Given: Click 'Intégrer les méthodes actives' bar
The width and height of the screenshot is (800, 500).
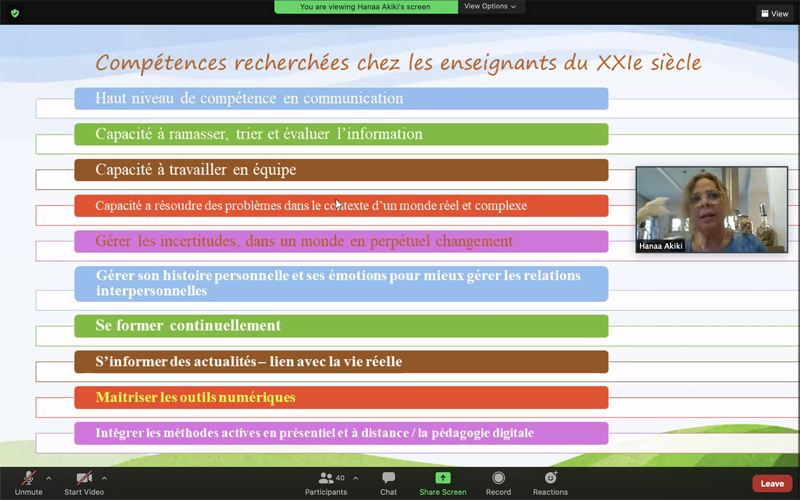Looking at the screenshot, I should 341,433.
